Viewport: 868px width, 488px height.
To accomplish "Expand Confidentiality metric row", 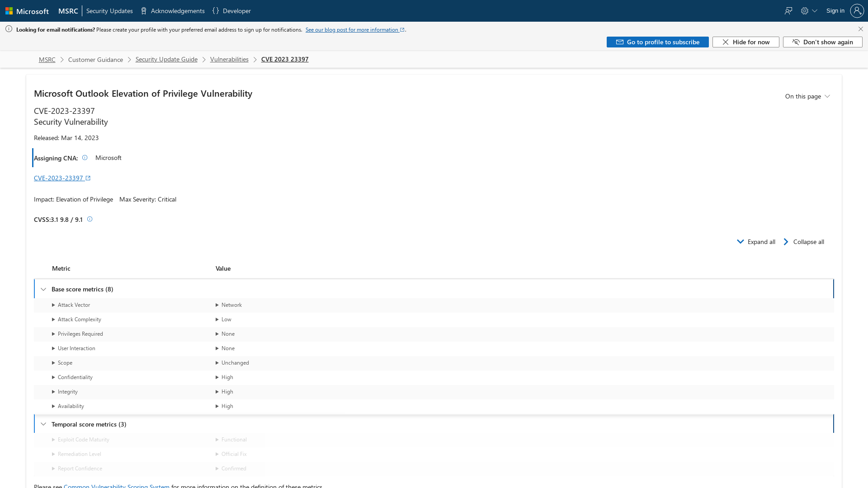I will [x=72, y=377].
